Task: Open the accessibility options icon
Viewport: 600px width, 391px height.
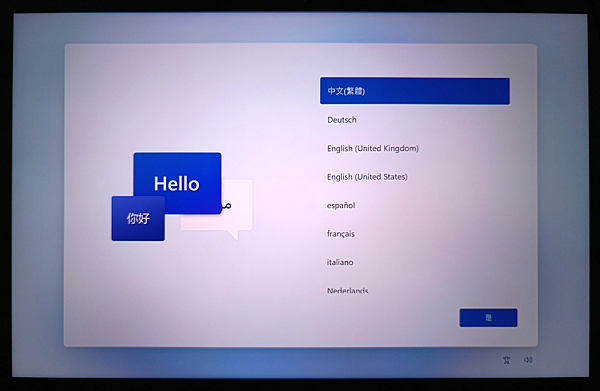Action: (507, 360)
